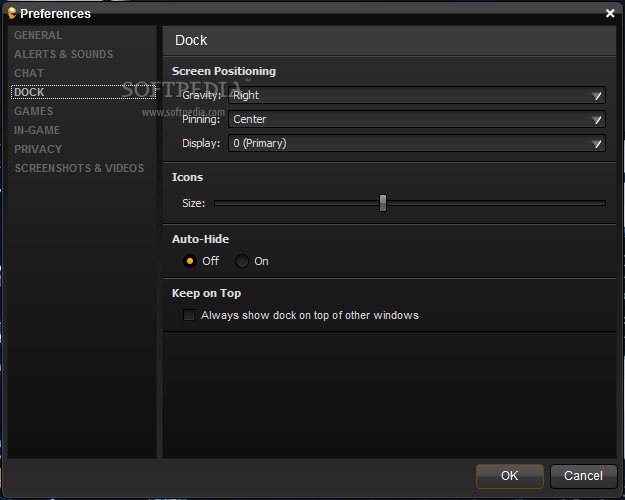Discard changes with the Cancel button
The width and height of the screenshot is (625, 500).
pos(583,476)
